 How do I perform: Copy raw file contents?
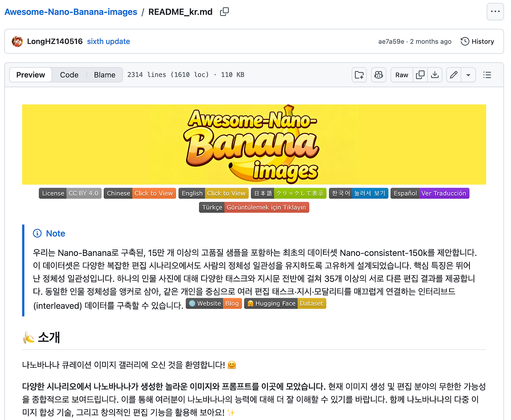tap(420, 75)
